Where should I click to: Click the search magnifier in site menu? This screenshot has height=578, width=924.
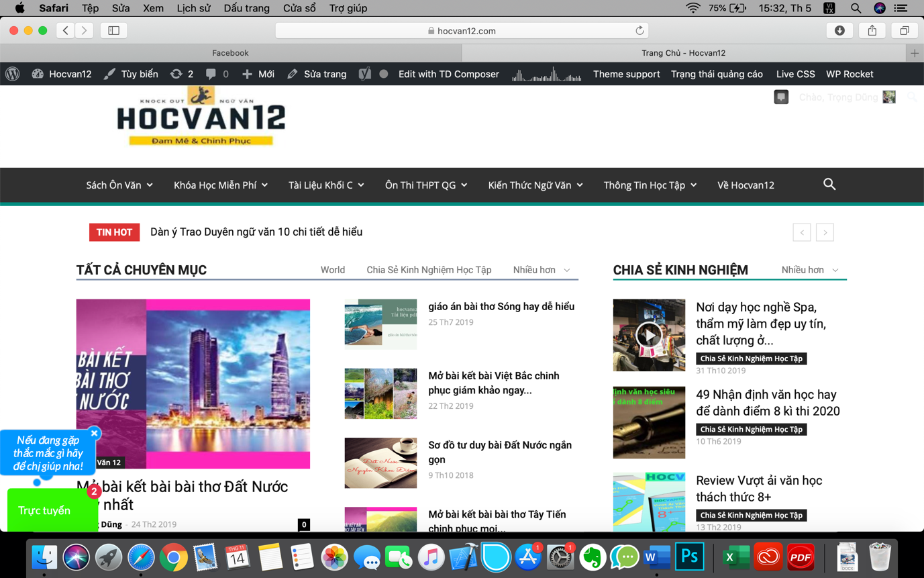829,184
